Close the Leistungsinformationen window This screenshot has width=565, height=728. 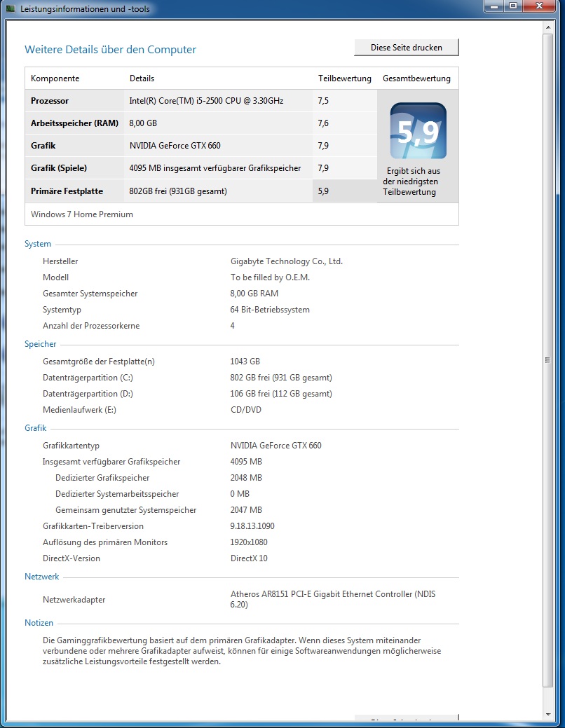(x=539, y=6)
